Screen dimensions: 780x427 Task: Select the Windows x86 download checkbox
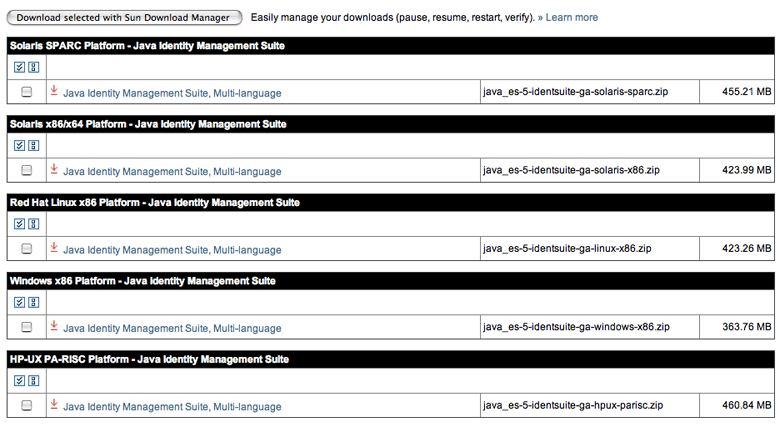click(26, 327)
